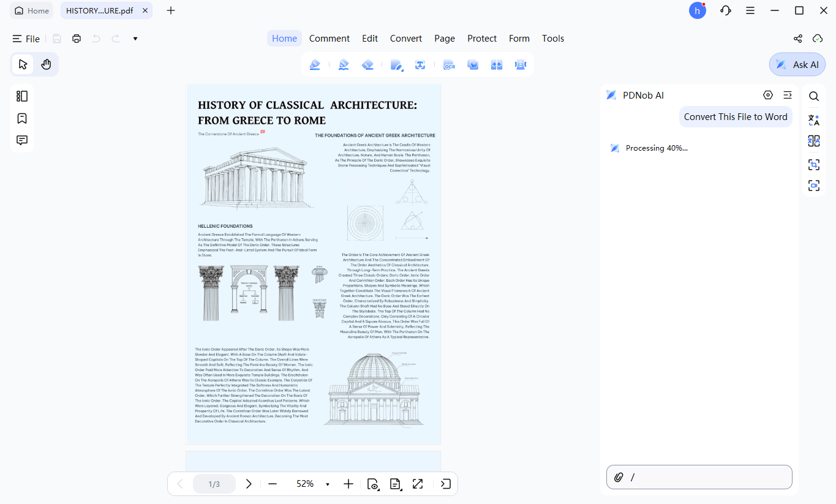Click the share icon

(798, 39)
